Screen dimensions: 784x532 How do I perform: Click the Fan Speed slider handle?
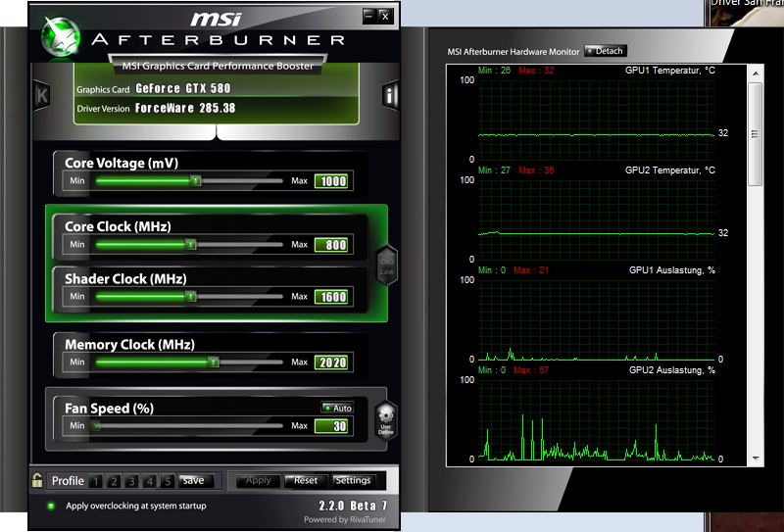point(96,425)
